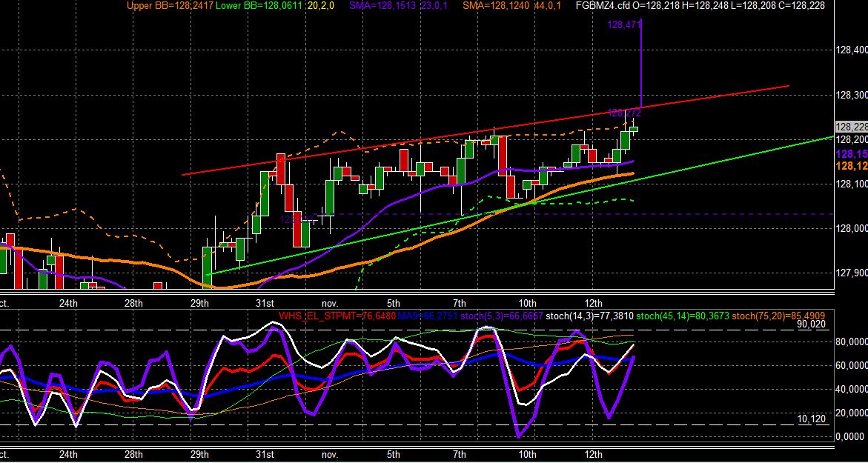
Task: Select the SMA parameters 23,0,1 text
Action: 434,5
